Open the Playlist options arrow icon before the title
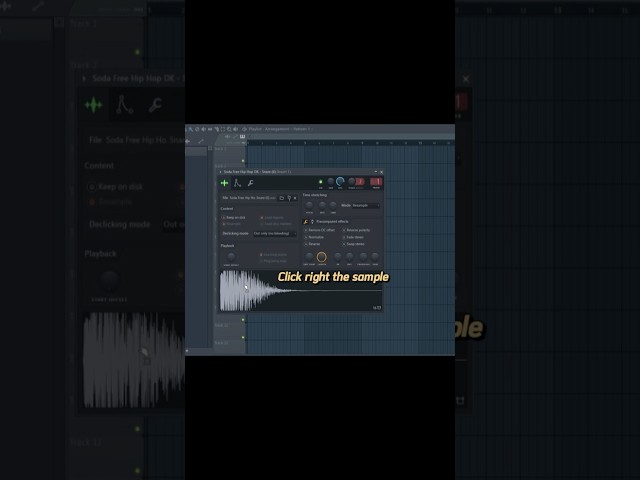Image resolution: width=640 pixels, height=480 pixels. coord(244,129)
